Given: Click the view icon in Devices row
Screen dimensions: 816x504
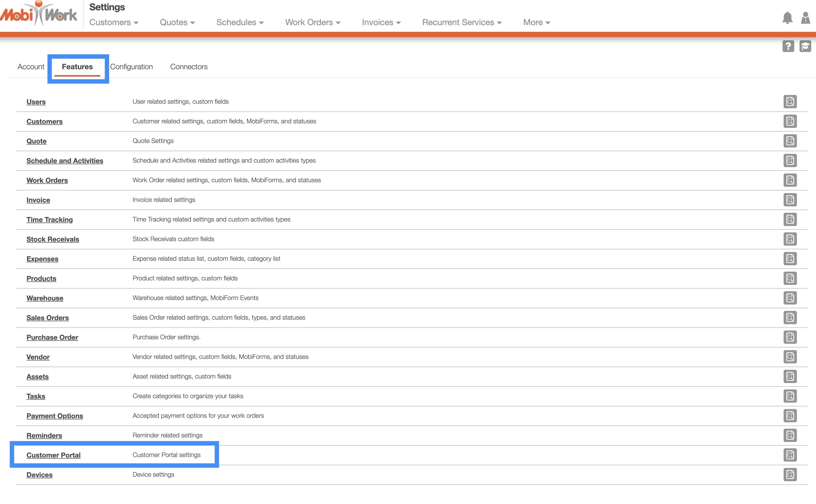Looking at the screenshot, I should point(790,474).
